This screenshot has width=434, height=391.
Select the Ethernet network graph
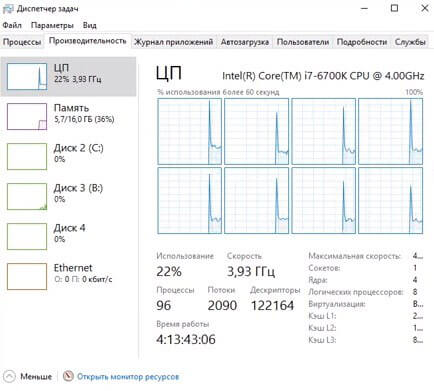pyautogui.click(x=27, y=276)
